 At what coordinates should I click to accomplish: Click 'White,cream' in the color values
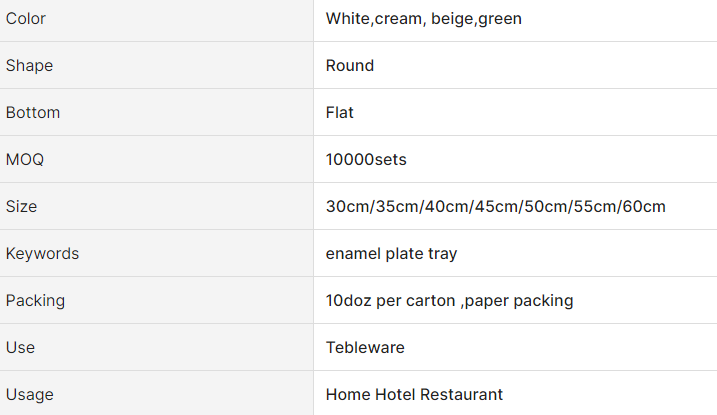pyautogui.click(x=374, y=19)
